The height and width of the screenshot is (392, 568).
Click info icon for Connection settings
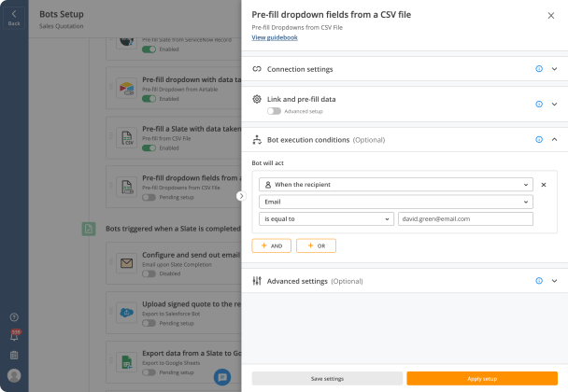(539, 69)
